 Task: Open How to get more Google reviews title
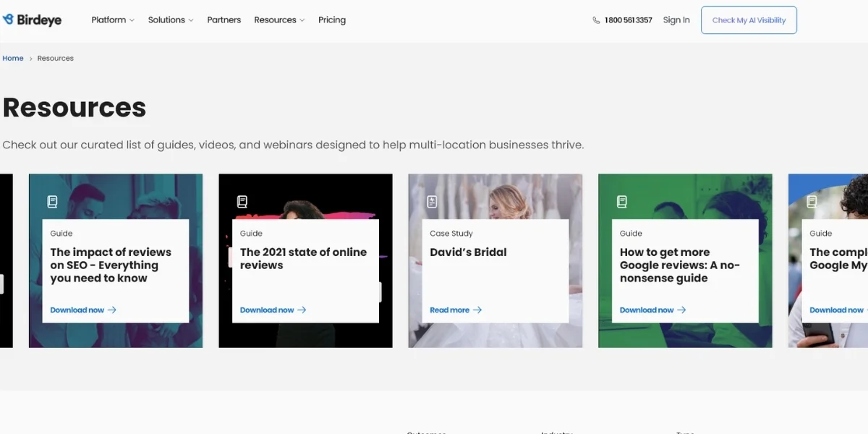coord(679,265)
